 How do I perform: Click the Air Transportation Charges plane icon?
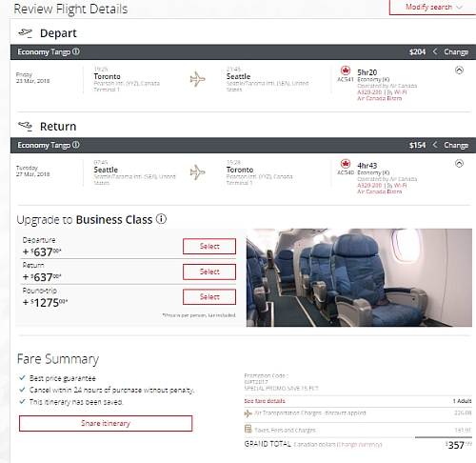(x=248, y=413)
